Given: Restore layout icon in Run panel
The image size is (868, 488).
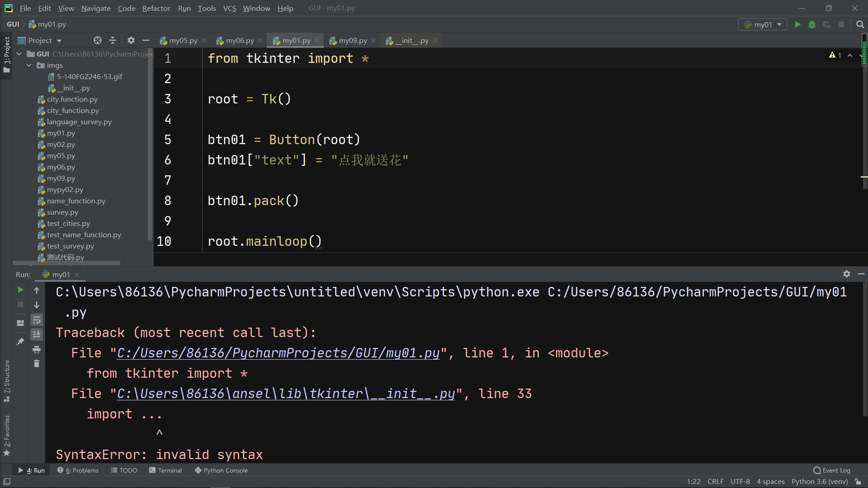Looking at the screenshot, I should click(20, 323).
